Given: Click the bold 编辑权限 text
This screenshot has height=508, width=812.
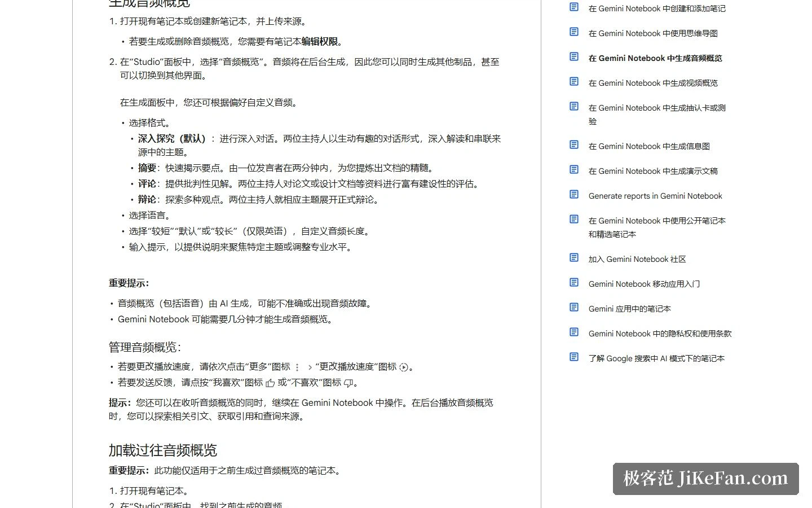Looking at the screenshot, I should pyautogui.click(x=319, y=41).
